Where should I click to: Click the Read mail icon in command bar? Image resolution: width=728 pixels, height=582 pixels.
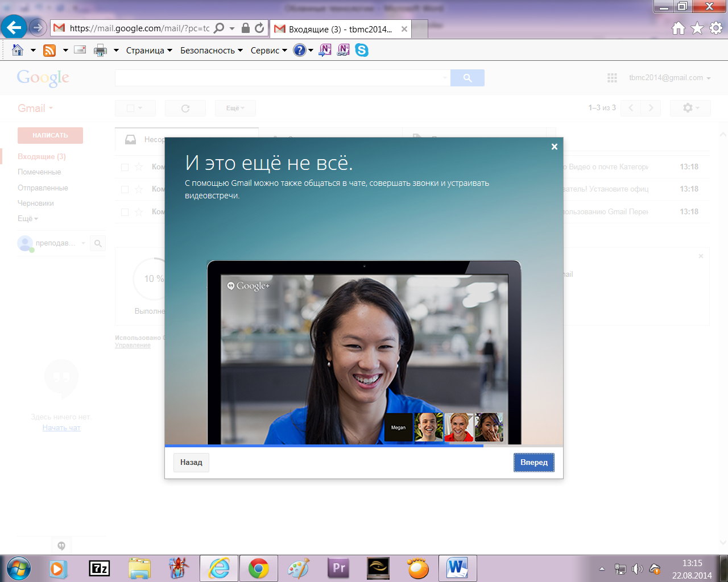point(80,49)
